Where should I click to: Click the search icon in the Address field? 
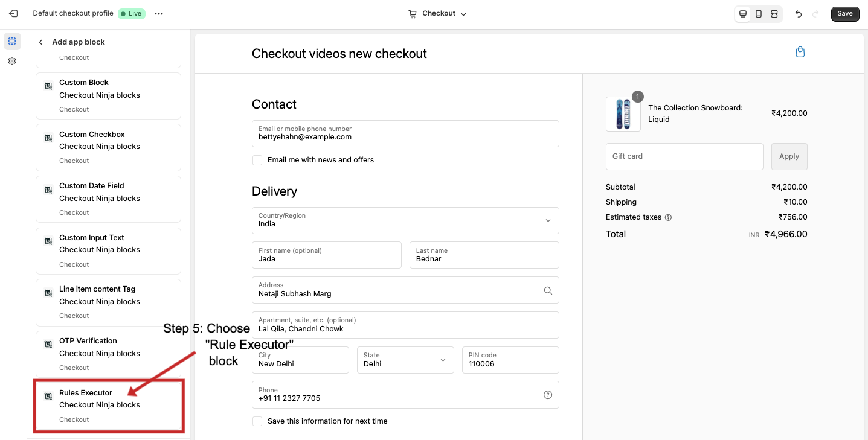coord(548,290)
